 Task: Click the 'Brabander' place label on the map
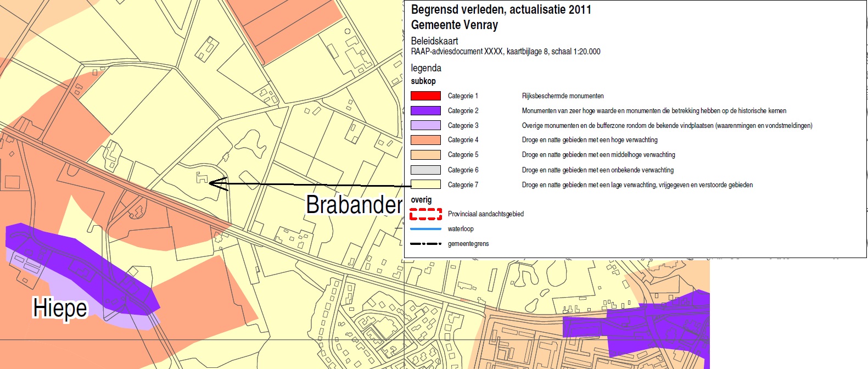[354, 205]
